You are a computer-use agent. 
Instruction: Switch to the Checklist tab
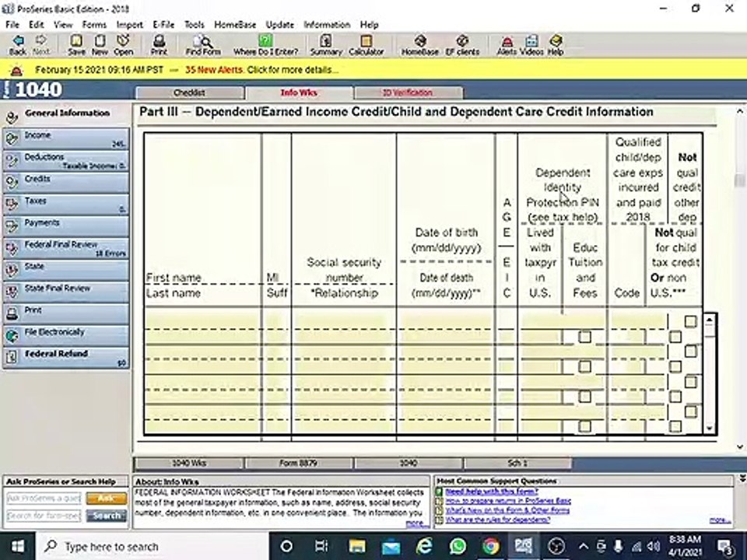tap(190, 93)
